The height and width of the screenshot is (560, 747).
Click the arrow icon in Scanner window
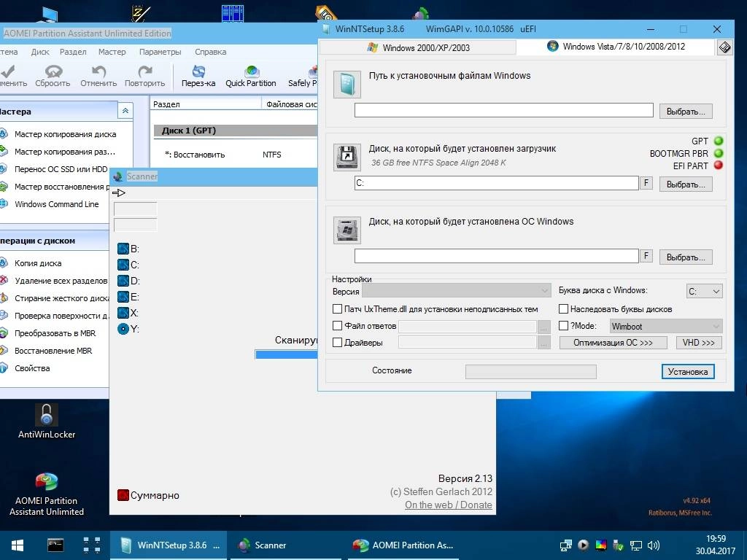(119, 192)
